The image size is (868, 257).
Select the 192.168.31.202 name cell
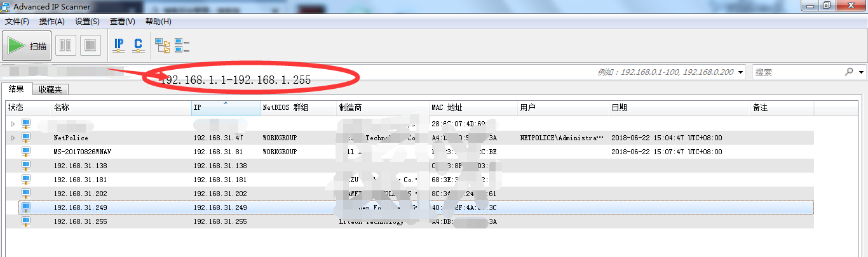(x=80, y=194)
